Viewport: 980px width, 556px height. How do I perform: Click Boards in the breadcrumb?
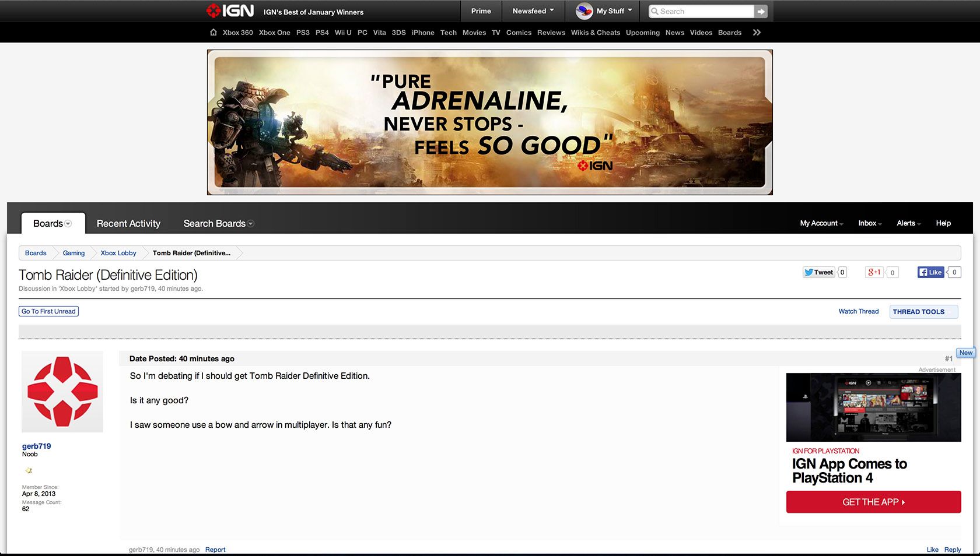point(36,253)
